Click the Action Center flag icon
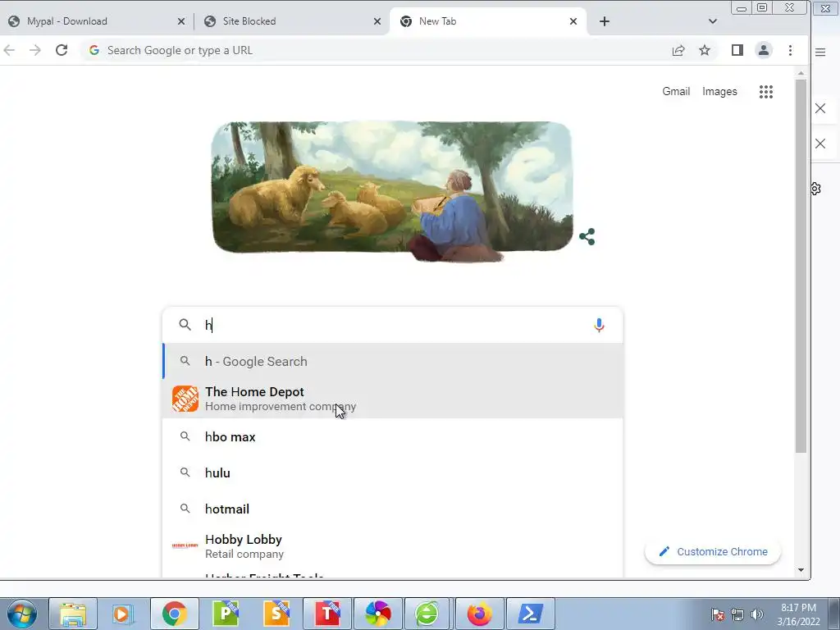This screenshot has height=630, width=840. 718,614
